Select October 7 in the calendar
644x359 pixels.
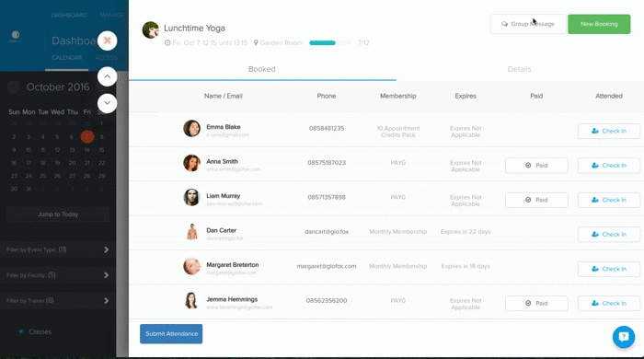click(x=87, y=137)
